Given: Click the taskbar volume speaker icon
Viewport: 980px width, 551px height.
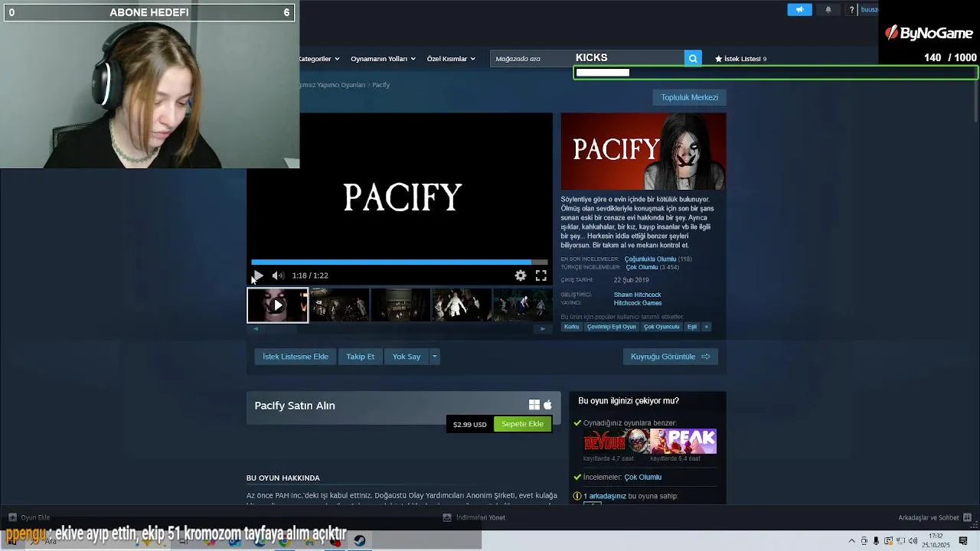Looking at the screenshot, I should [913, 541].
